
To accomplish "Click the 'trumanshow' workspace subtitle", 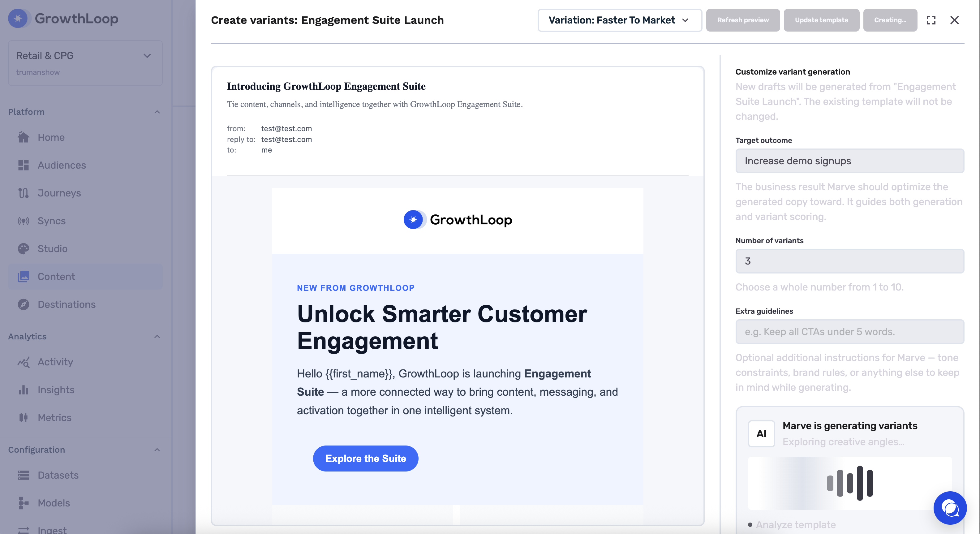I will [x=38, y=72].
